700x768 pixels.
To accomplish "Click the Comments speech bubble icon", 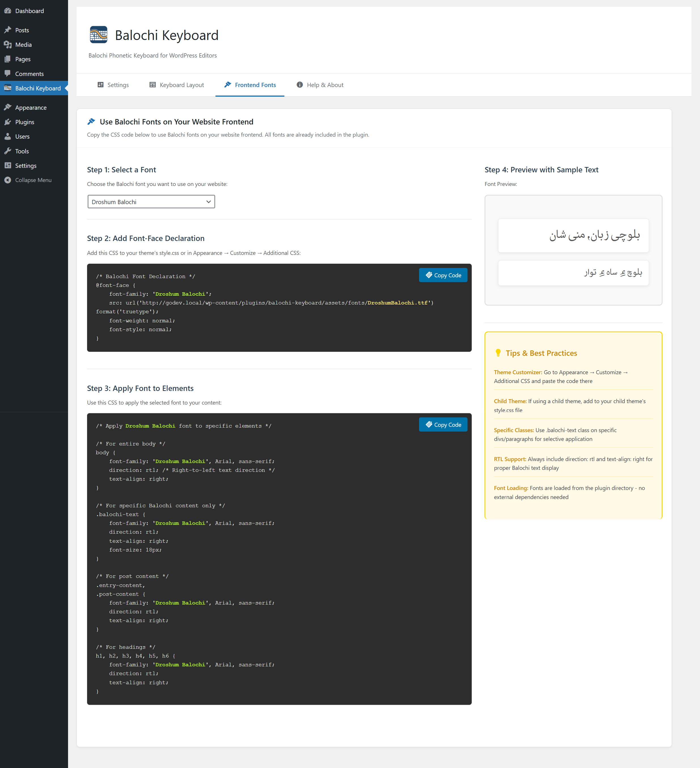I will (x=8, y=73).
